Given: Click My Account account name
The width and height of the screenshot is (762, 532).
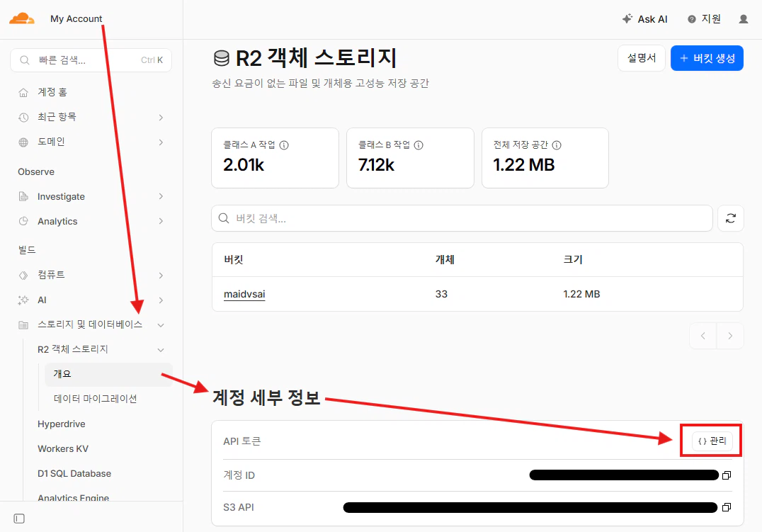Looking at the screenshot, I should [76, 19].
